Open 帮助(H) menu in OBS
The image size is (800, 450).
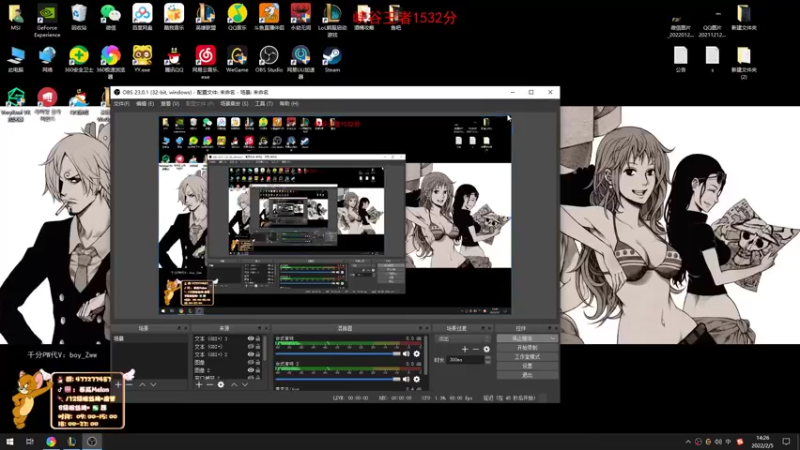click(289, 104)
